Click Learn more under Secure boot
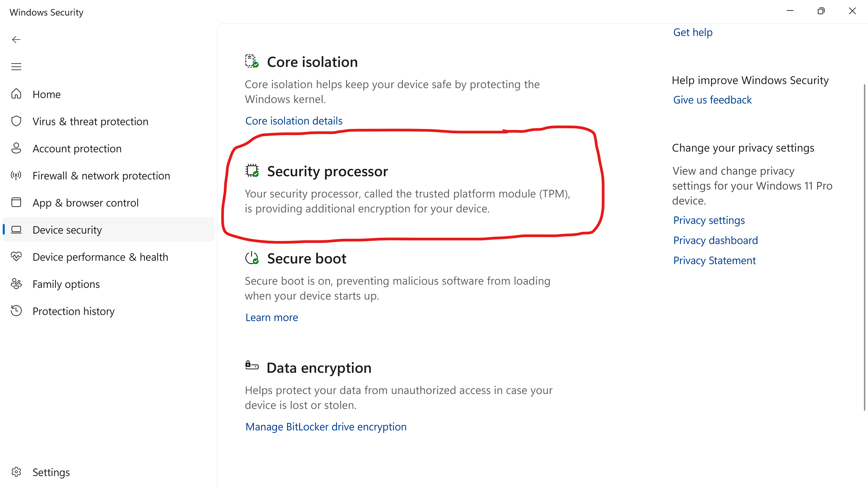 pyautogui.click(x=271, y=317)
